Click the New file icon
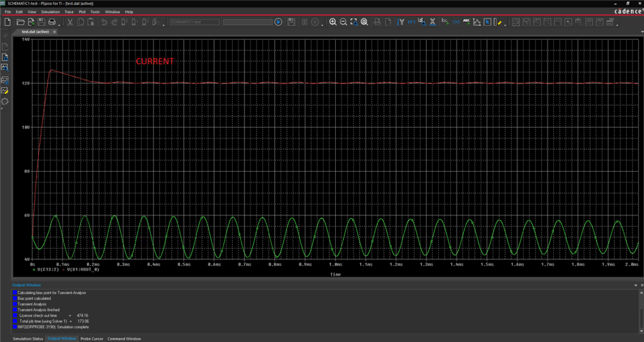 pos(7,22)
